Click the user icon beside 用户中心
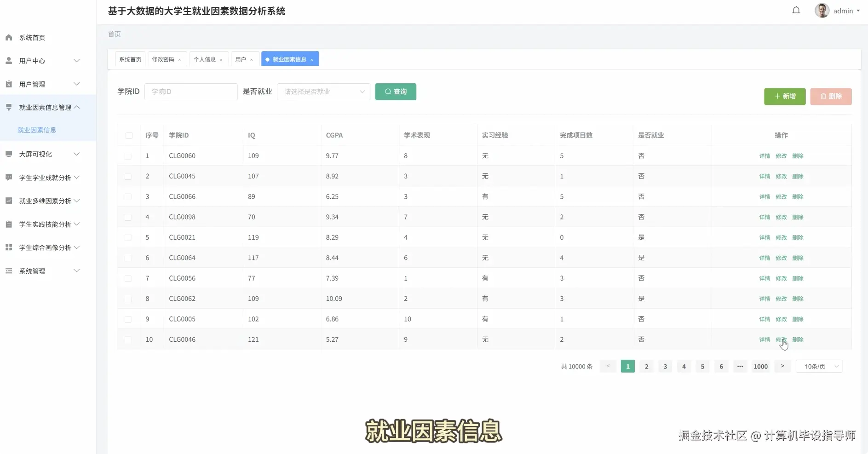868x454 pixels. [x=9, y=60]
